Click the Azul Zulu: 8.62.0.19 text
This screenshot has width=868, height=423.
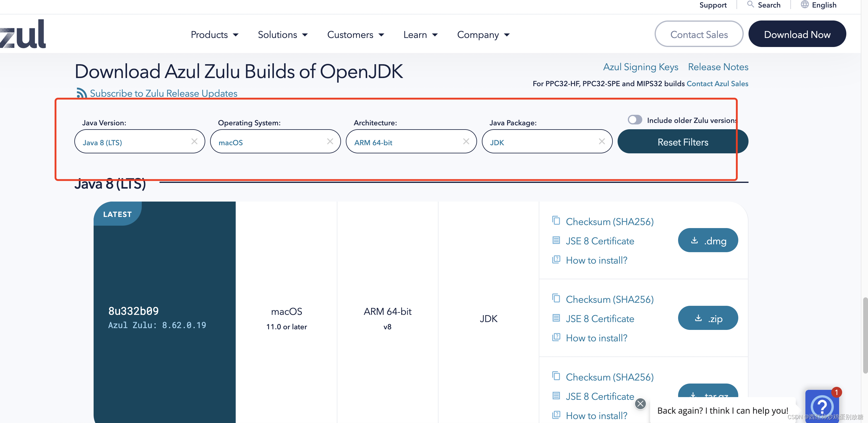pyautogui.click(x=157, y=325)
